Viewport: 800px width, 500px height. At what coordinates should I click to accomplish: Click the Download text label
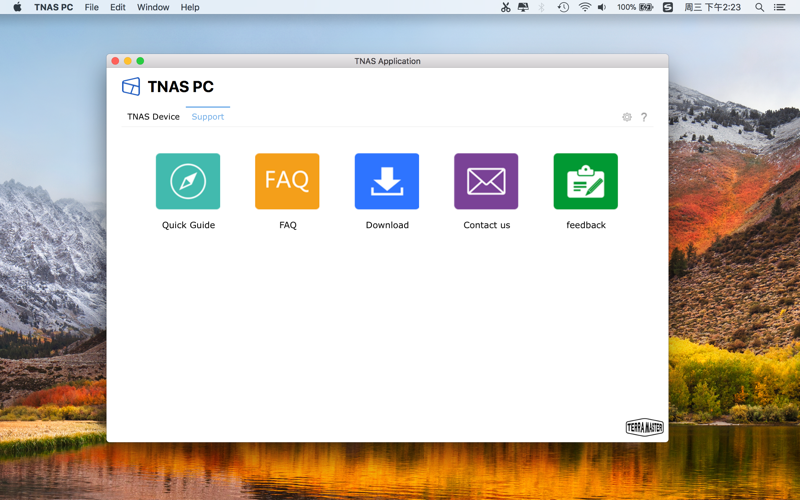pyautogui.click(x=387, y=225)
